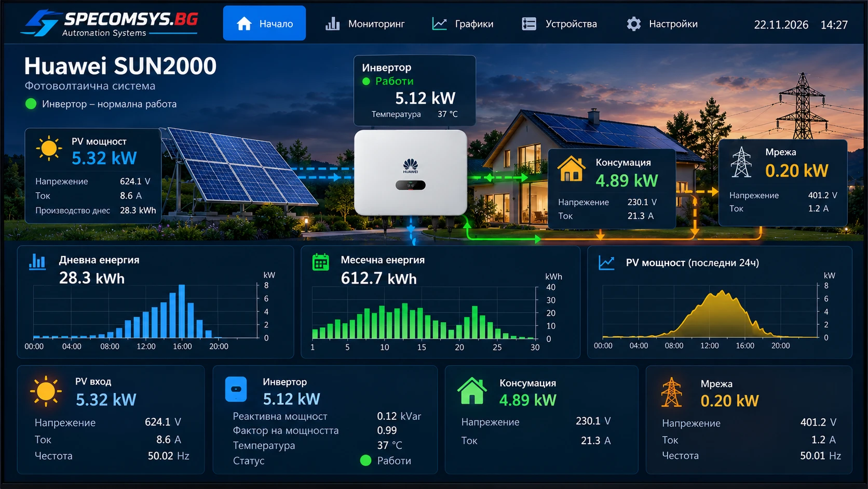The height and width of the screenshot is (489, 868).
Task: Click the SPECOMSYS.BG logo
Action: [x=110, y=23]
